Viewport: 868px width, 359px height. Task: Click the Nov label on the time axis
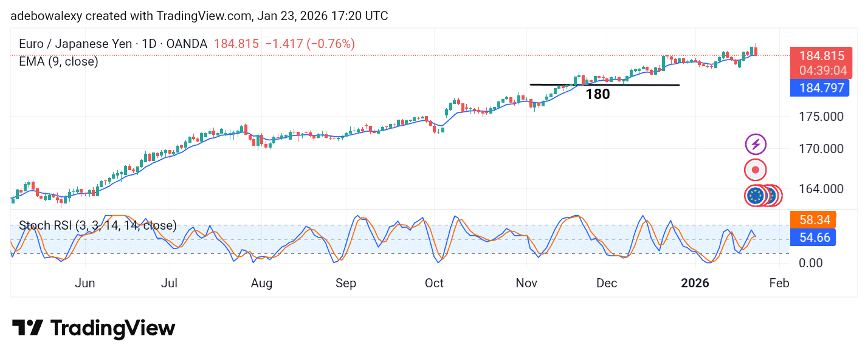click(526, 283)
